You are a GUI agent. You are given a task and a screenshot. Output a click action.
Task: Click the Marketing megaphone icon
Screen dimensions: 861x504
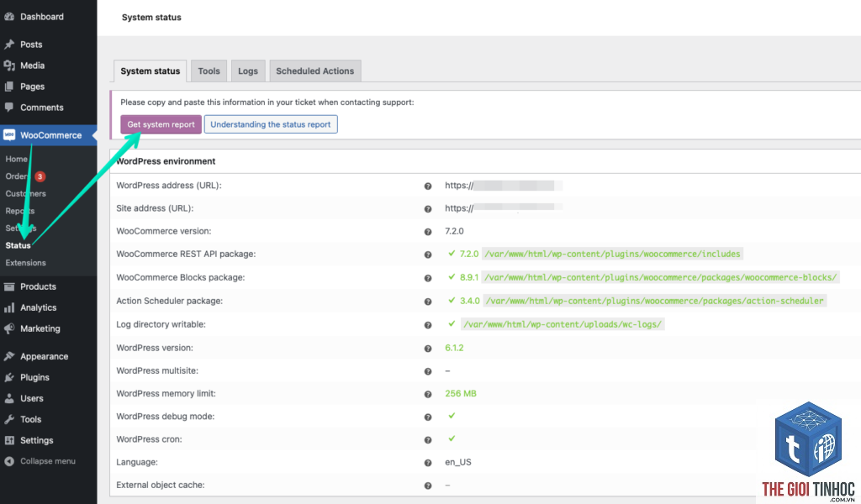coord(8,328)
